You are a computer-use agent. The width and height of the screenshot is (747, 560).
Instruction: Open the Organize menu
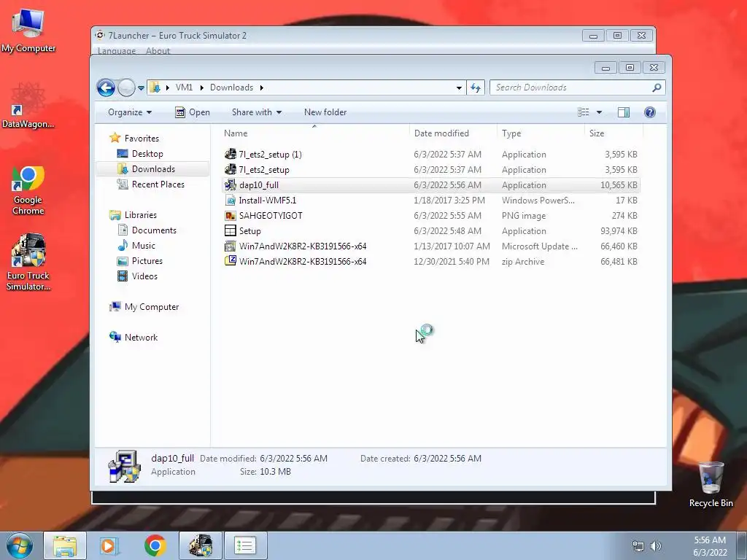(x=130, y=112)
